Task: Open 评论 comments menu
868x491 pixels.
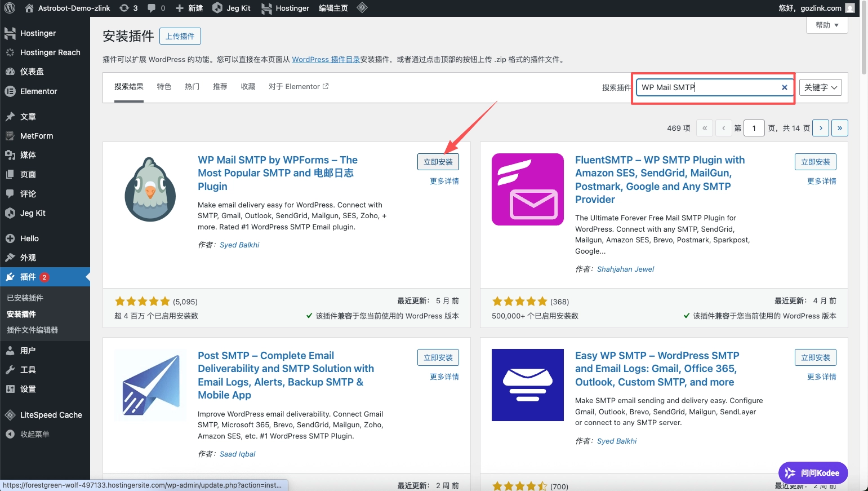Action: [45, 194]
